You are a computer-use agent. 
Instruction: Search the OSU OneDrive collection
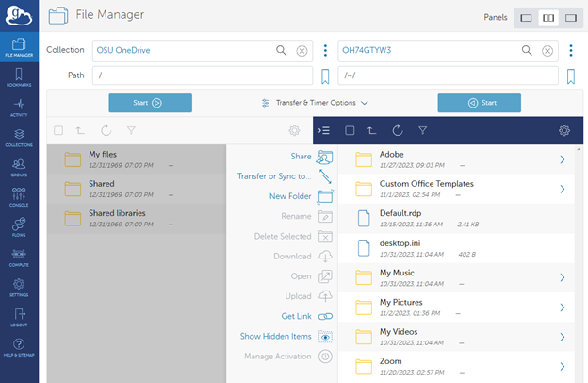(281, 50)
